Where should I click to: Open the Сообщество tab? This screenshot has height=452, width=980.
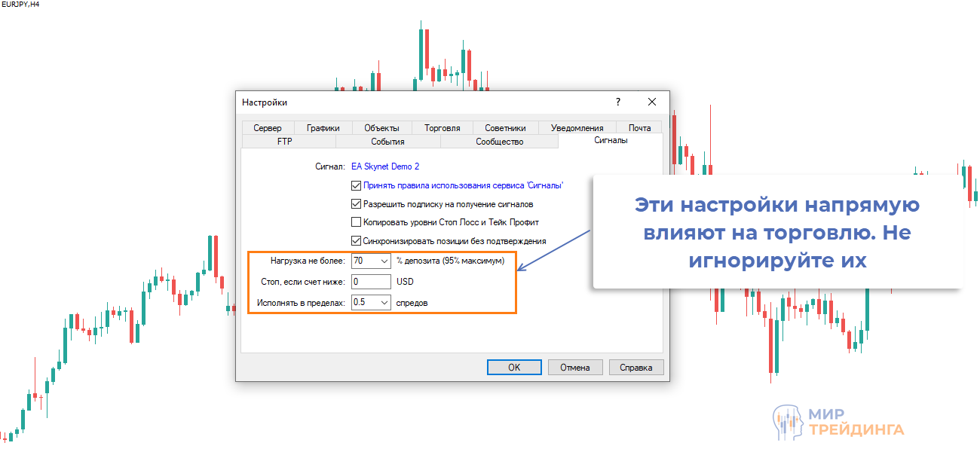pyautogui.click(x=499, y=142)
